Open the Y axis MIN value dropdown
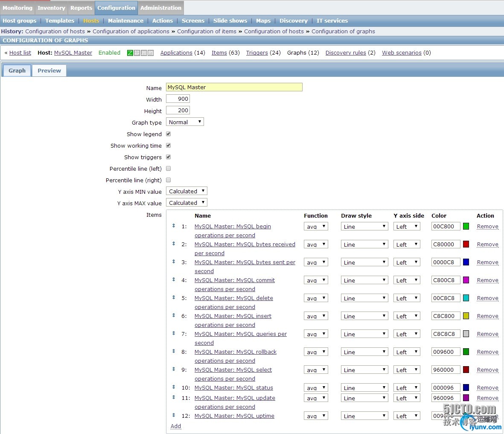Screen dimensions: 504x434 click(x=186, y=191)
